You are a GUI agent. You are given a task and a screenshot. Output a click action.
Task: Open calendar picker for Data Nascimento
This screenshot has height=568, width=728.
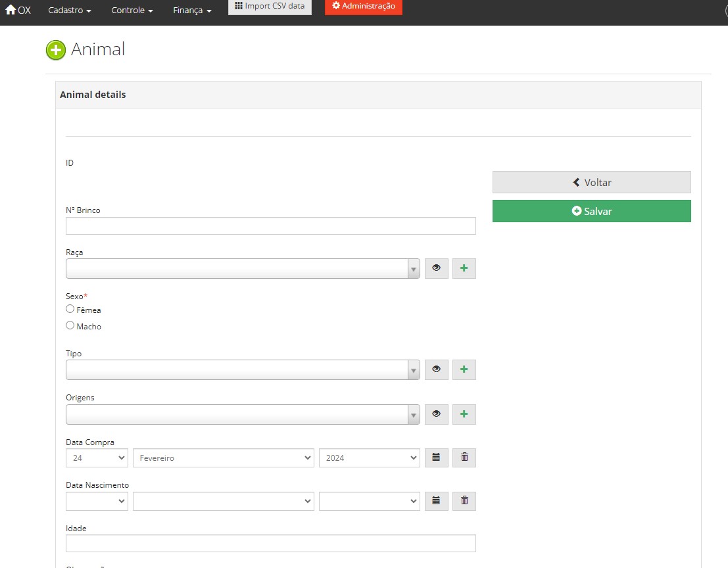coord(436,501)
